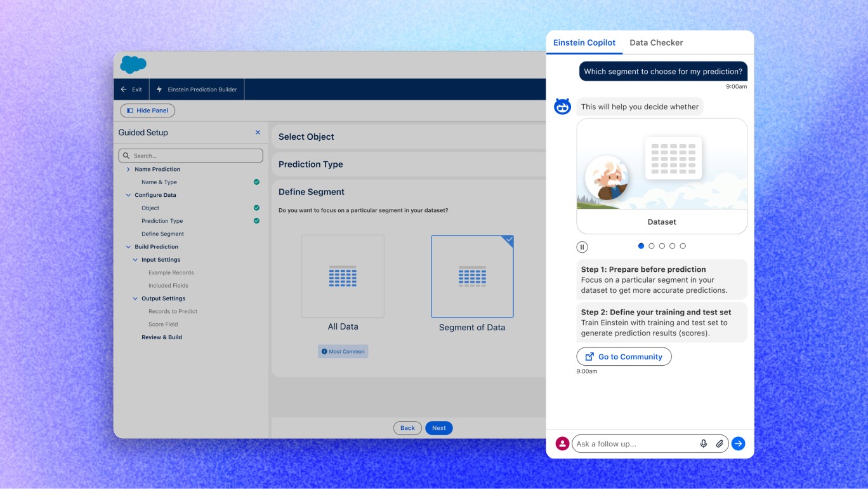
Task: Click the Most Common info badge
Action: (x=343, y=351)
